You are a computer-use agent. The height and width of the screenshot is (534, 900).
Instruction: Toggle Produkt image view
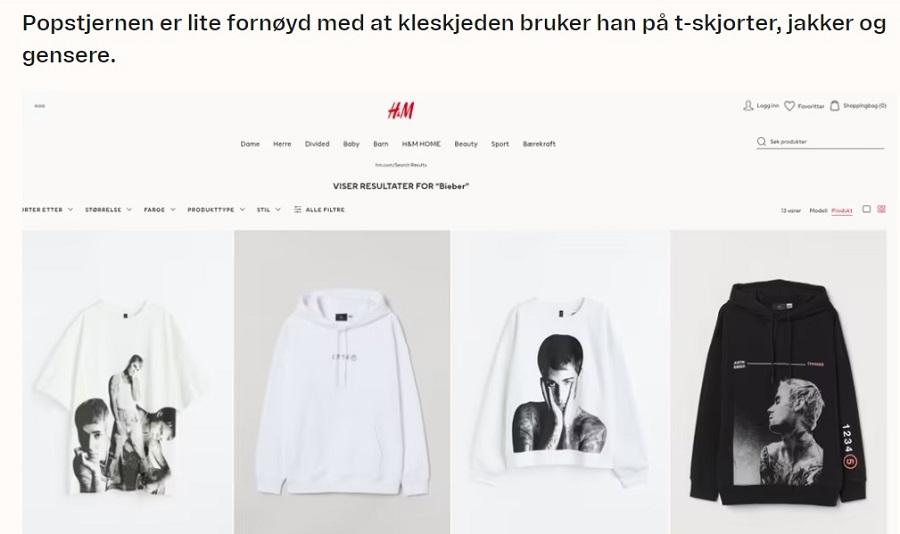[x=841, y=211]
